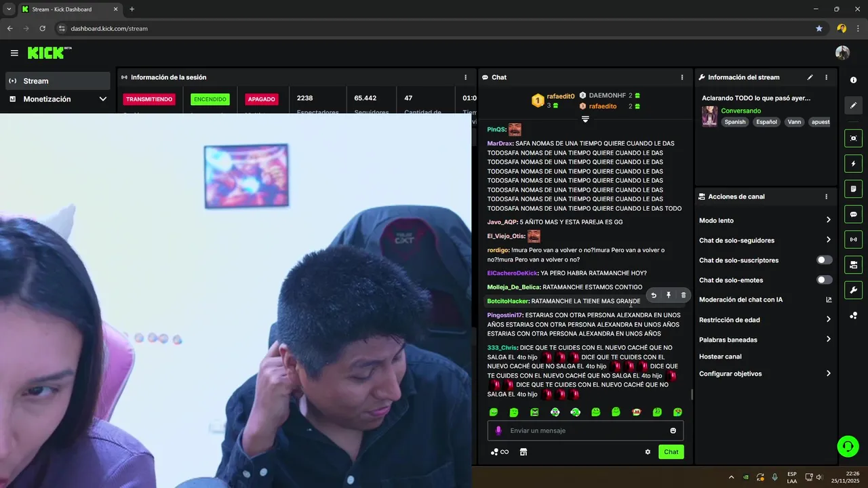Click the bubbles icon at the bottom of the right rail
The height and width of the screenshot is (488, 868).
tap(853, 315)
